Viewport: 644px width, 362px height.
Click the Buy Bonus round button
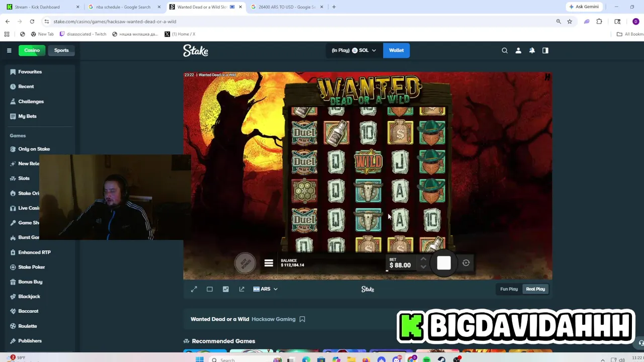pyautogui.click(x=245, y=262)
